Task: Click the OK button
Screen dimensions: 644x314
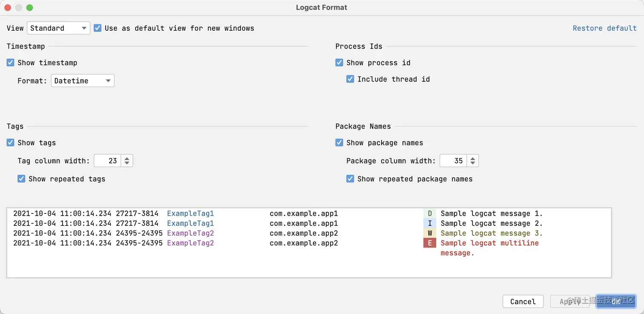Action: point(616,301)
